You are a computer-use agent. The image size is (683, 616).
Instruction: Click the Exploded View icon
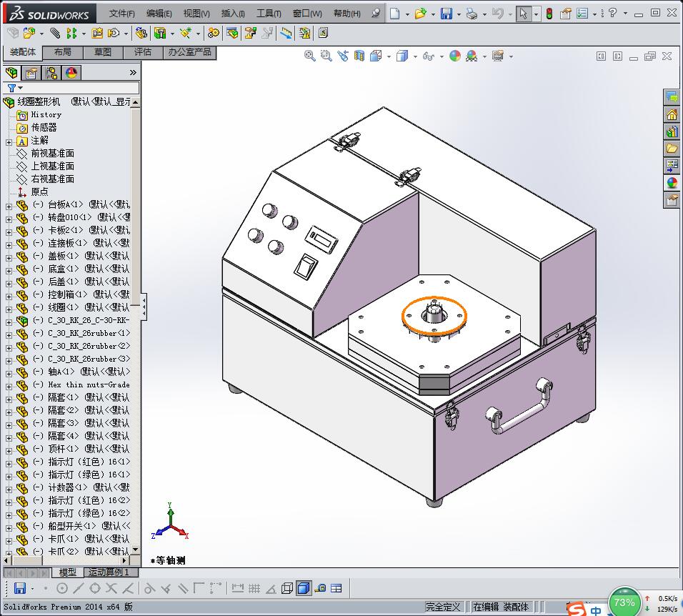tap(251, 33)
